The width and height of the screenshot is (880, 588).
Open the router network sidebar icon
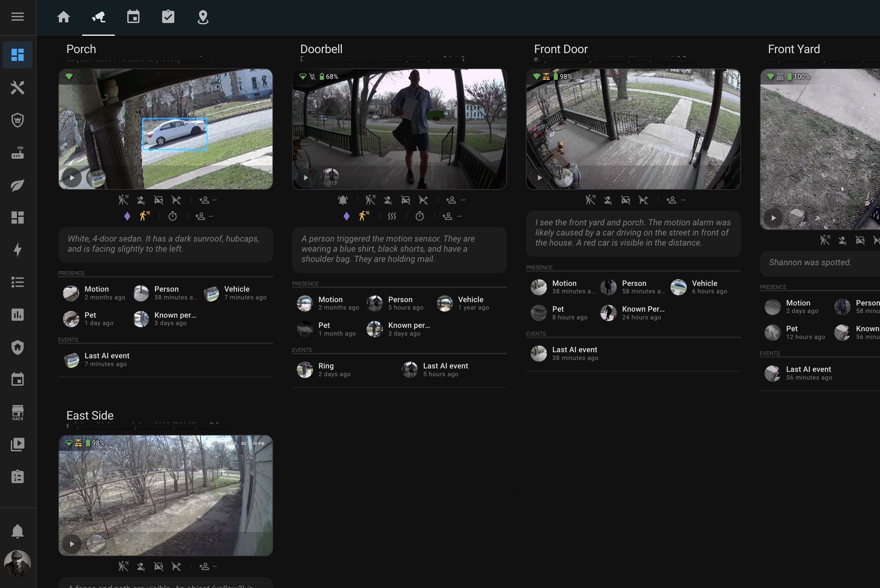pos(18,153)
